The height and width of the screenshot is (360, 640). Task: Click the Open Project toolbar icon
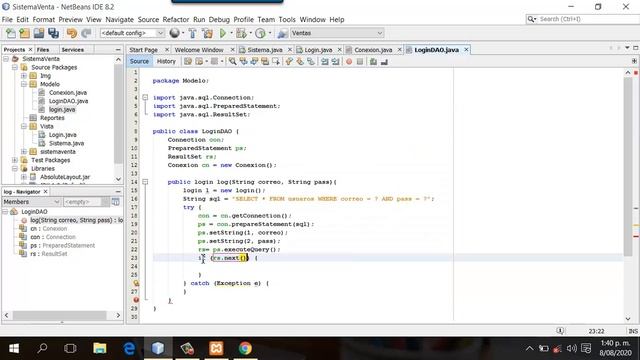pos(39,33)
